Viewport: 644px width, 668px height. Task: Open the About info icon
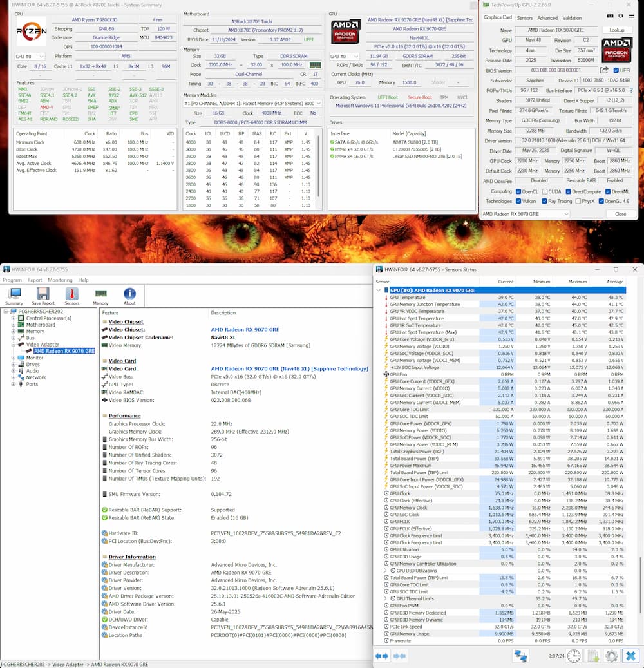(129, 296)
